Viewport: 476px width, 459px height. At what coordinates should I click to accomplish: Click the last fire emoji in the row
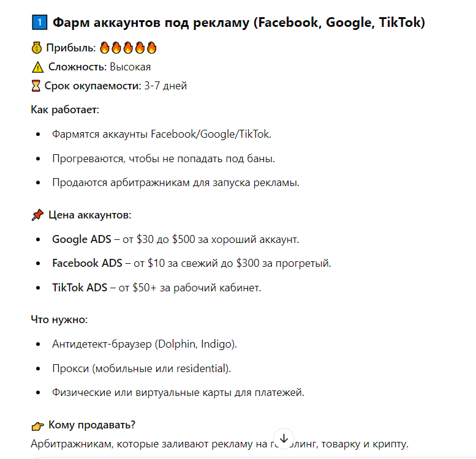coord(151,48)
